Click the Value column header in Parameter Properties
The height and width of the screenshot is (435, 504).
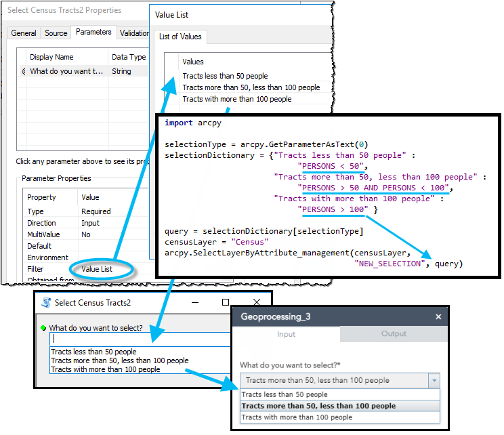tap(90, 197)
